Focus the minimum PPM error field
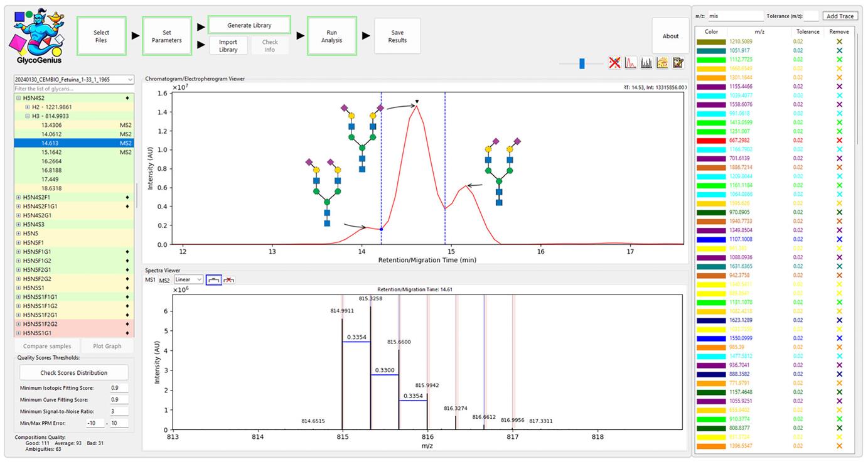The width and height of the screenshot is (868, 464). tap(95, 423)
